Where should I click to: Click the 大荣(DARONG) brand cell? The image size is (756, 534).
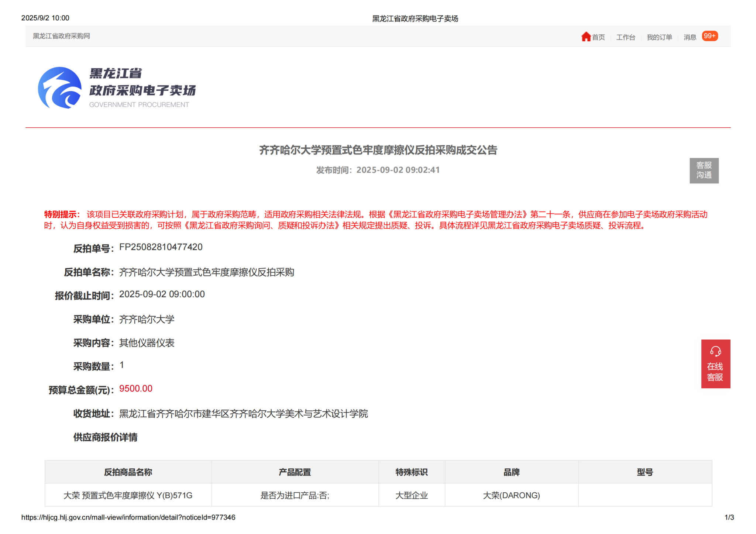(511, 495)
